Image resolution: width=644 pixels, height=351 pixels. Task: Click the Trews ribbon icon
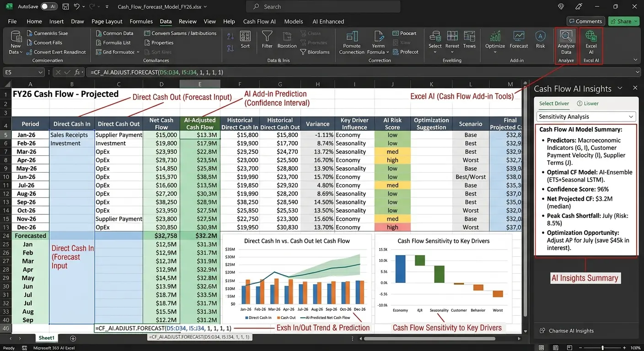(x=469, y=39)
